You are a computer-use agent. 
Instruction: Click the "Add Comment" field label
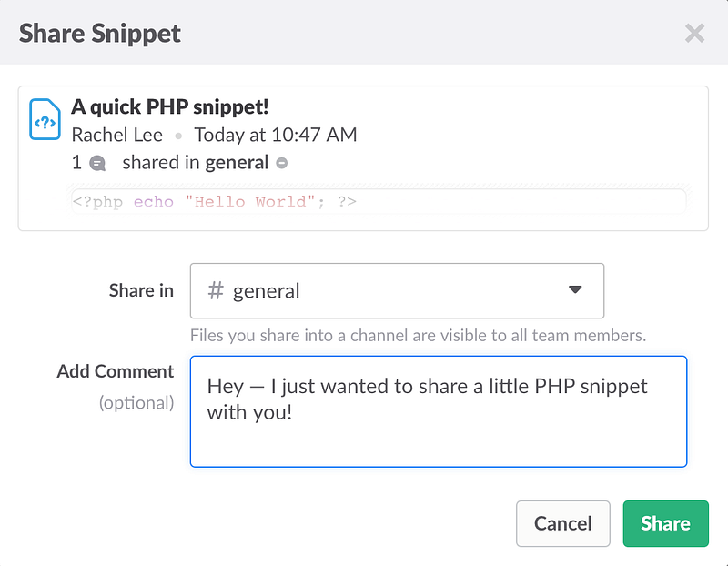(116, 371)
